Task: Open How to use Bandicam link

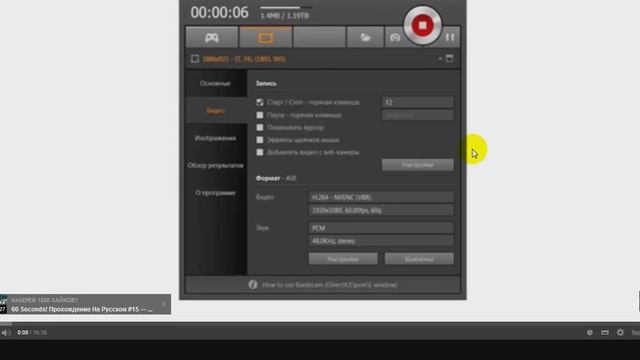Action: [330, 284]
